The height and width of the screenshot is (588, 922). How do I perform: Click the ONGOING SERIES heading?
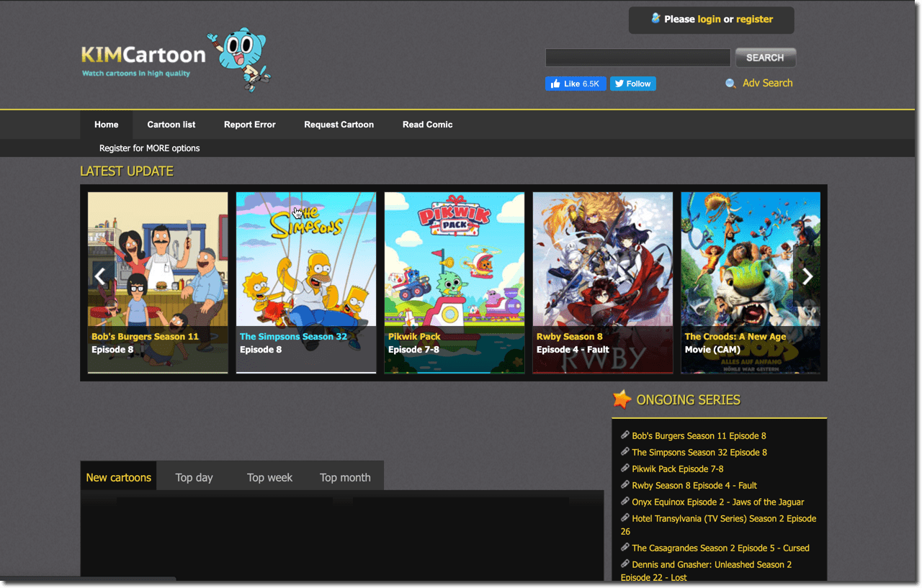(x=689, y=400)
